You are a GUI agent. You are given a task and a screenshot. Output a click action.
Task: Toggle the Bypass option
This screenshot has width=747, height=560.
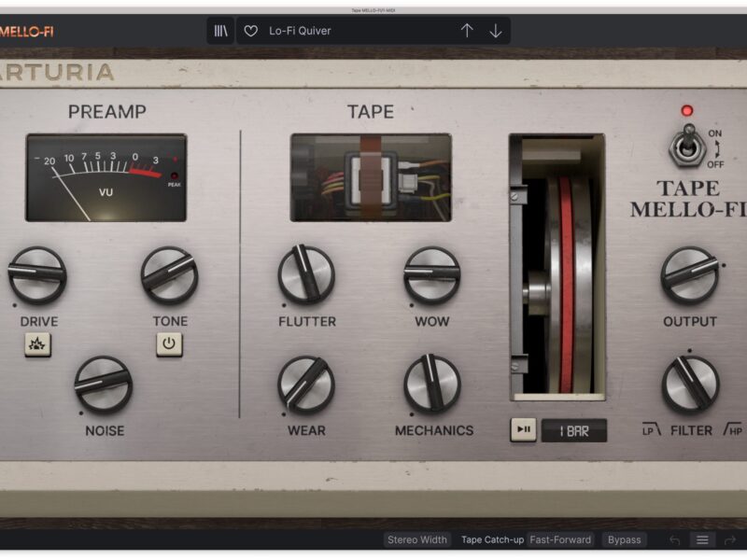click(x=624, y=539)
